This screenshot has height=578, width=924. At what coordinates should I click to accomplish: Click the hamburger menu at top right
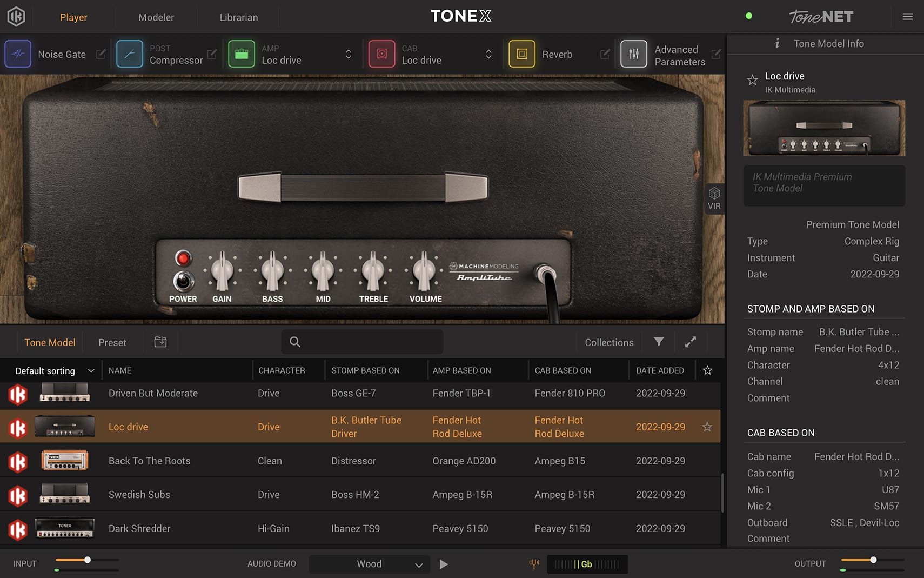907,16
